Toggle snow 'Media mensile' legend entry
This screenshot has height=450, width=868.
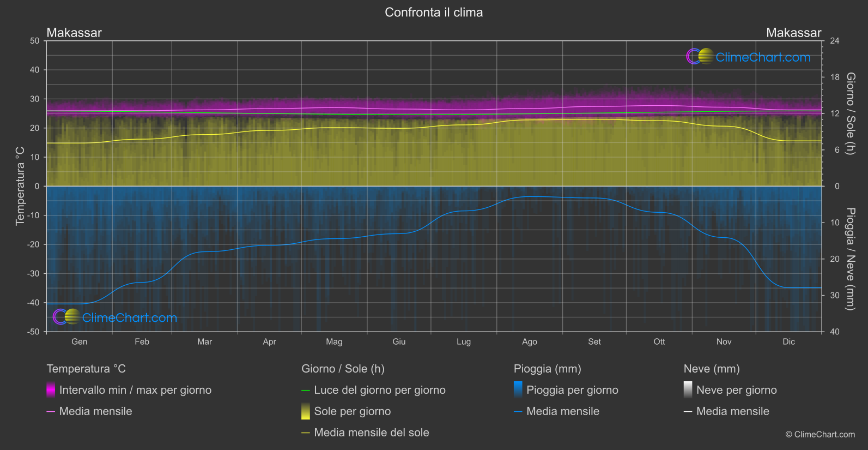(733, 411)
